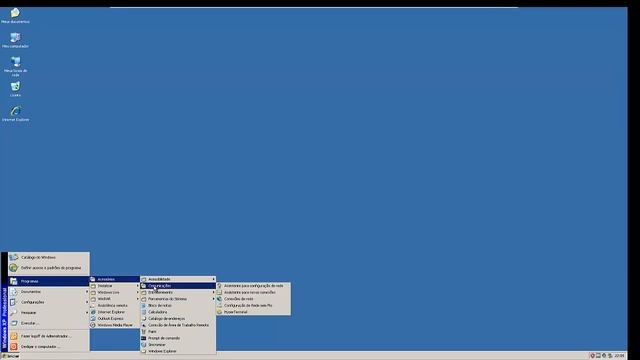Launch Windows Media Player from Programas
The image size is (640, 360).
(115, 325)
